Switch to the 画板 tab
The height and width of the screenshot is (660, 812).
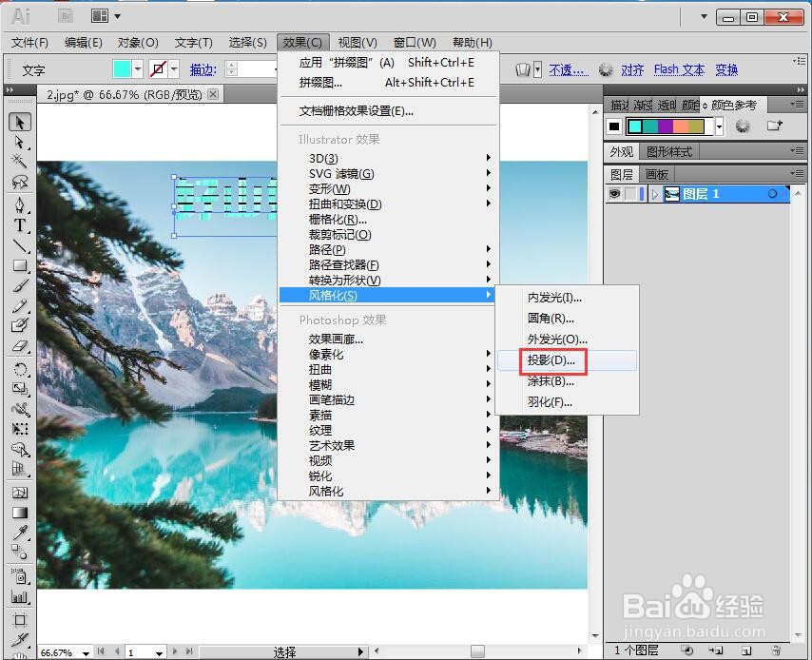[x=655, y=173]
